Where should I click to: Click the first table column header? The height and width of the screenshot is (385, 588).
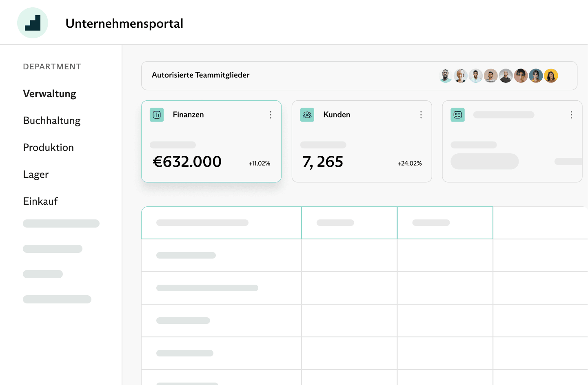tap(221, 223)
